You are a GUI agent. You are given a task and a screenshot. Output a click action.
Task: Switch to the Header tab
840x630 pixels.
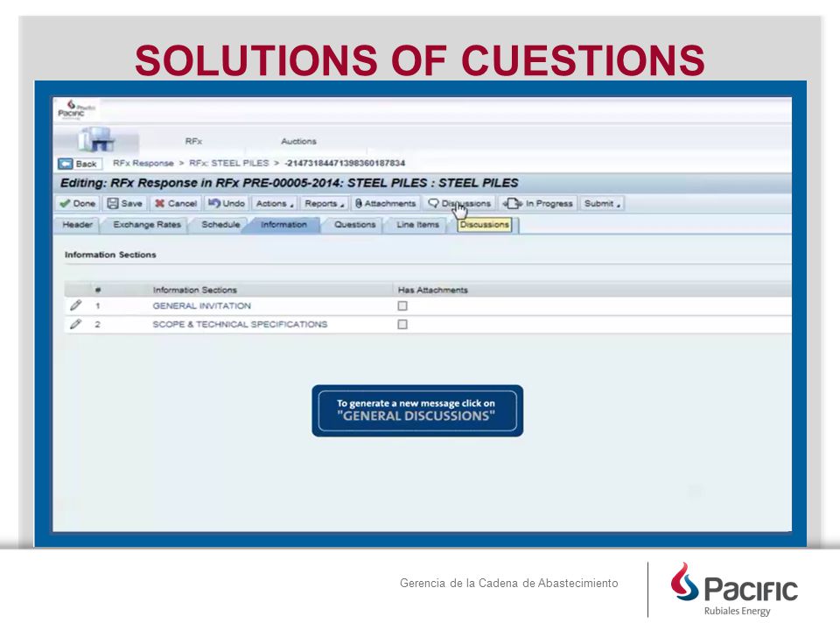(x=77, y=225)
